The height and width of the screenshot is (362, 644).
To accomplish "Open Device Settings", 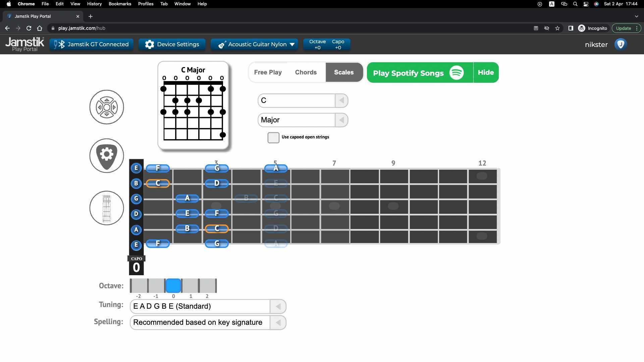I will [172, 44].
